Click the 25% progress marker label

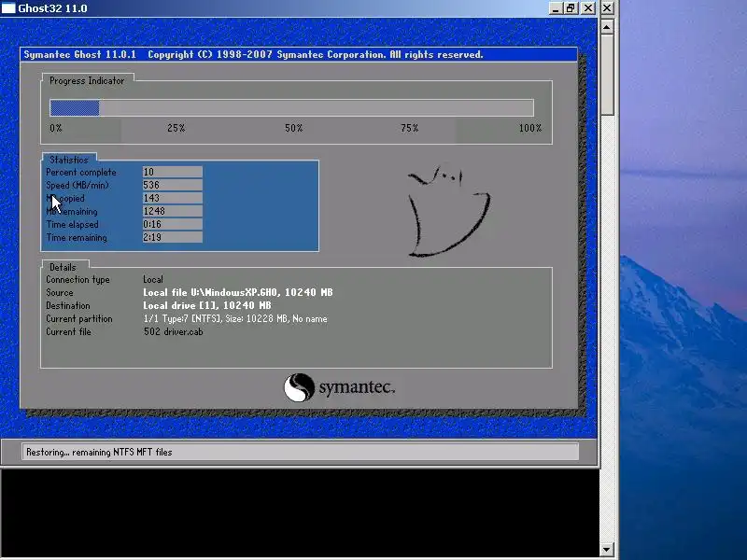click(x=176, y=128)
